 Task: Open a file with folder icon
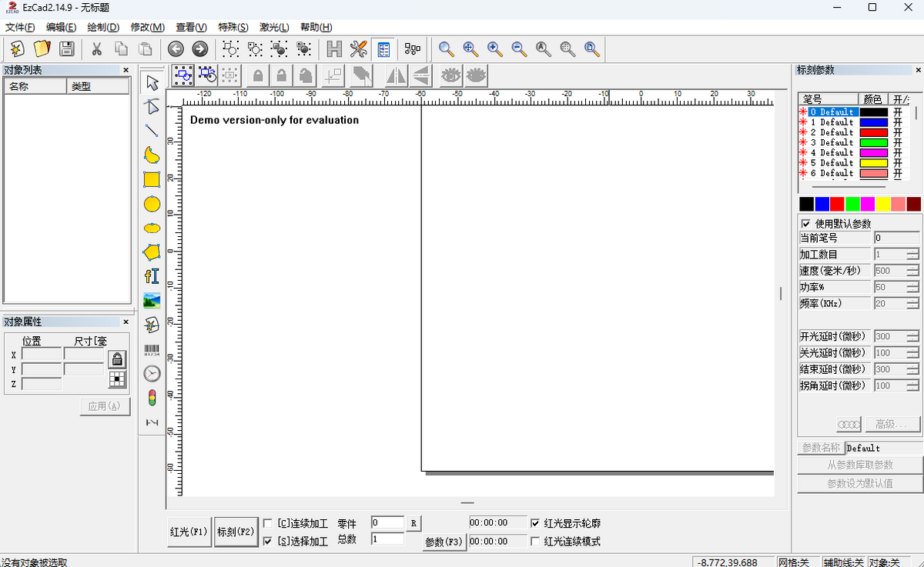(x=42, y=49)
